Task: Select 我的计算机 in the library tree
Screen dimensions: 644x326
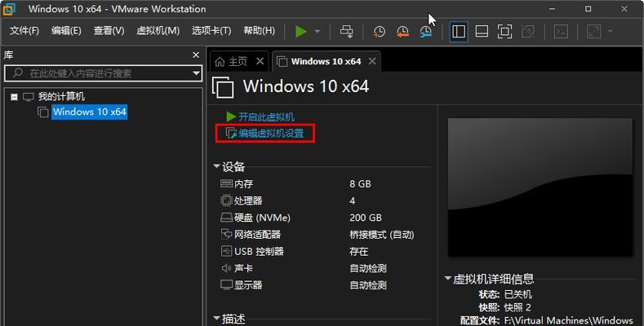Action: (61, 97)
